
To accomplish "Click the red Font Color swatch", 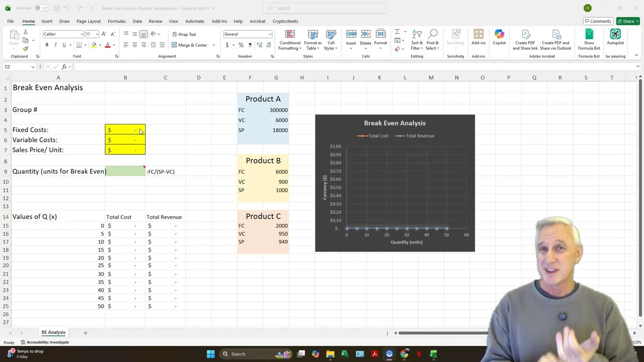I will click(x=107, y=45).
